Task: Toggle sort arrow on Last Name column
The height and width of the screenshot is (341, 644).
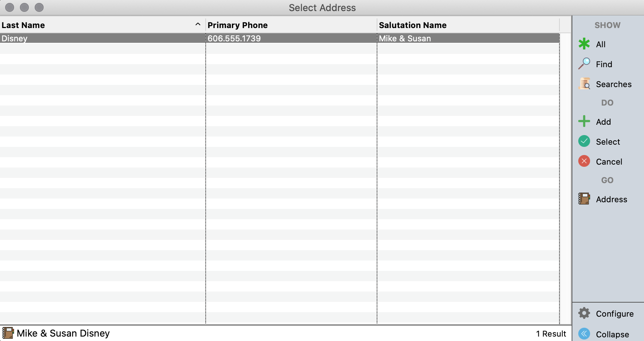Action: click(198, 25)
